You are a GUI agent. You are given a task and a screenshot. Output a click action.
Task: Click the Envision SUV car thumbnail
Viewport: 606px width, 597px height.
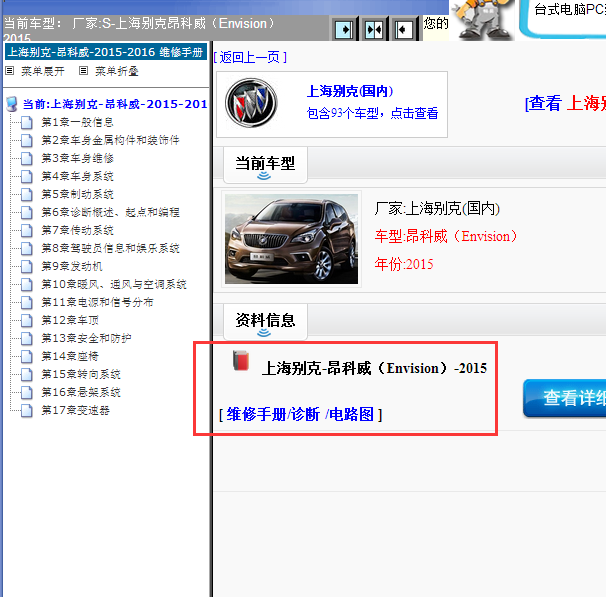click(x=291, y=239)
